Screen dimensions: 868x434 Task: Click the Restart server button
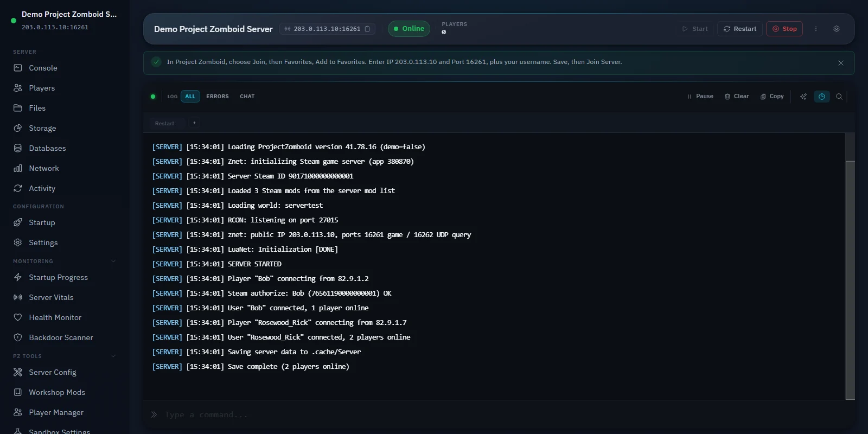coord(740,29)
